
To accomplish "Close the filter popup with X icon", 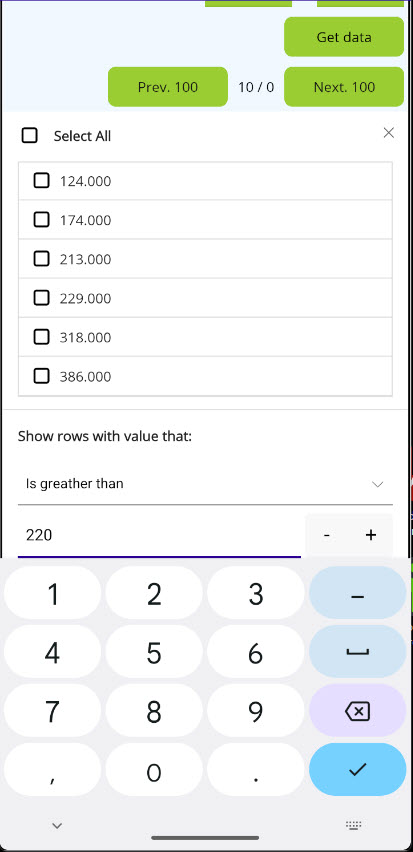I will click(x=388, y=133).
